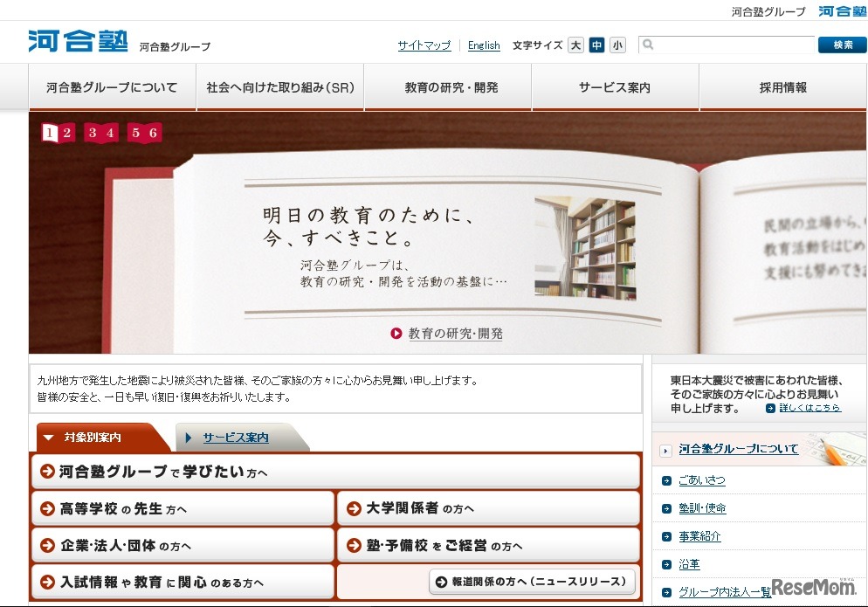Open the English version of the site
The height and width of the screenshot is (607, 868).
click(x=484, y=45)
